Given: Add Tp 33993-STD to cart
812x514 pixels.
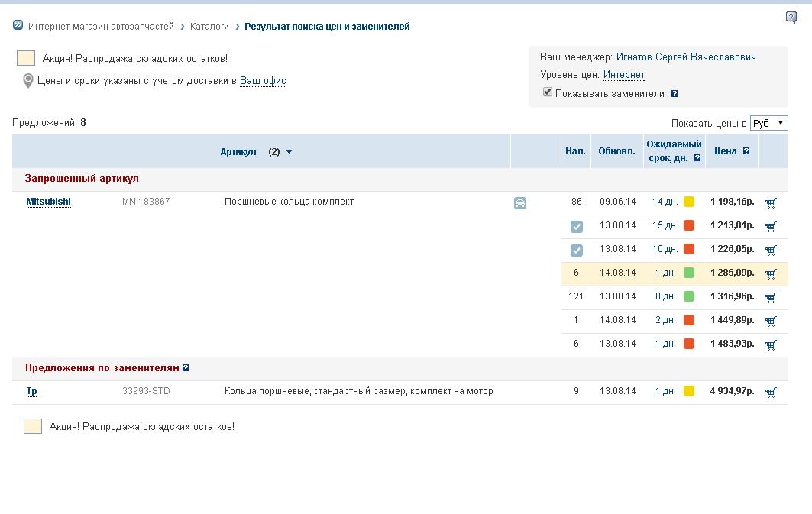Looking at the screenshot, I should point(771,392).
